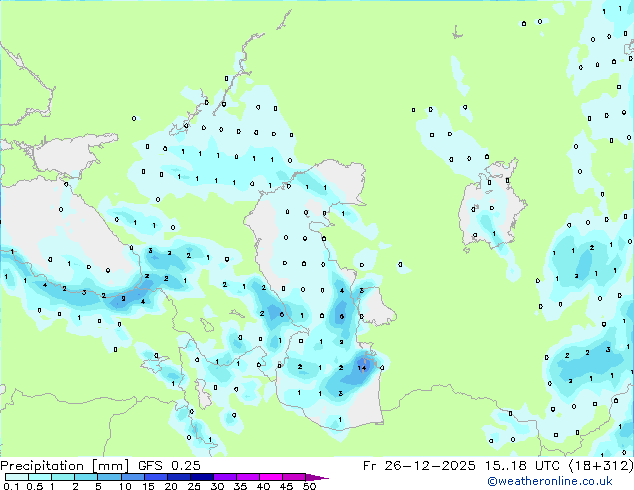This screenshot has height=490, width=634.
Task: Select the 45–50 mm legend swatch
Action: pyautogui.click(x=294, y=477)
